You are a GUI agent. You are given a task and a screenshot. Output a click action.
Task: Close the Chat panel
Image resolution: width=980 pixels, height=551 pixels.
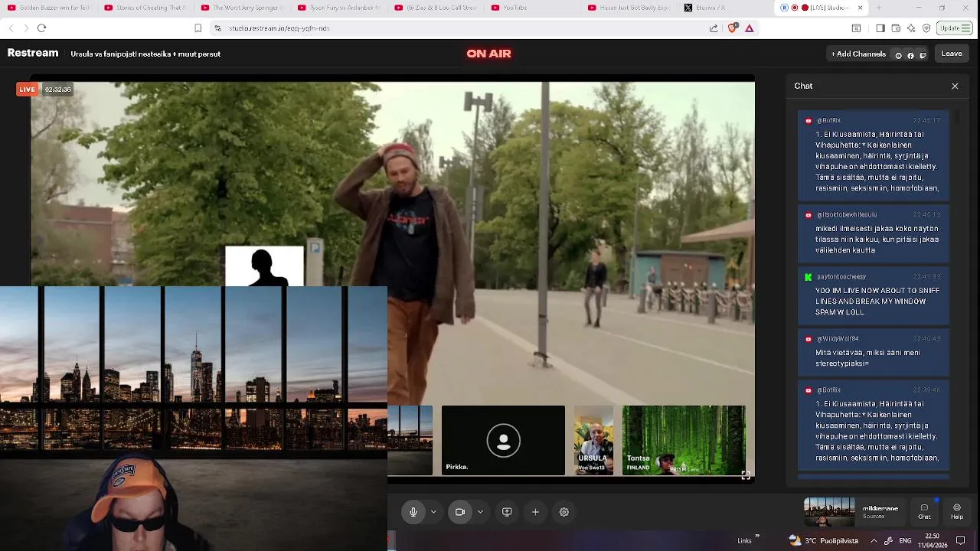pos(955,86)
